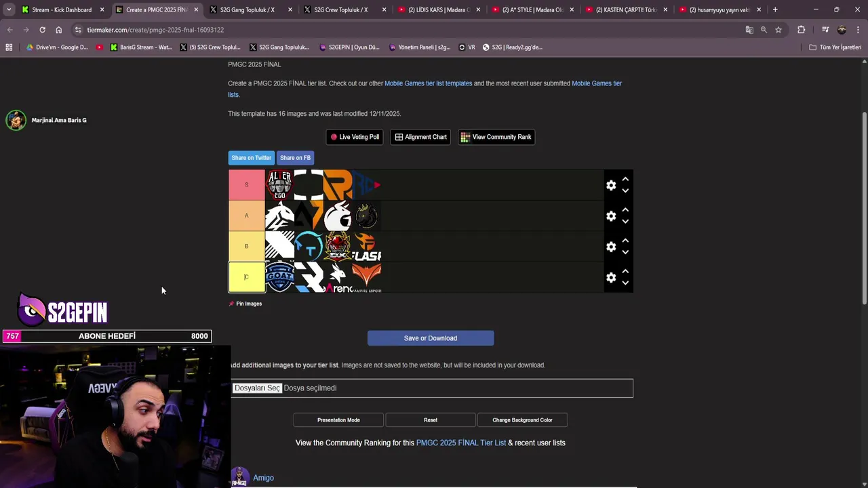The width and height of the screenshot is (868, 488).
Task: Open Chrome tab search dropdown arrow
Action: click(9, 9)
